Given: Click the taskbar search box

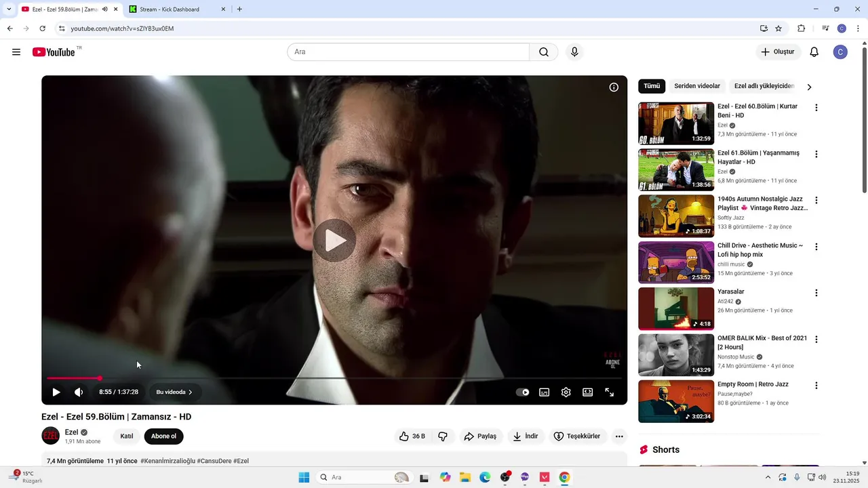Looking at the screenshot, I should (x=364, y=477).
